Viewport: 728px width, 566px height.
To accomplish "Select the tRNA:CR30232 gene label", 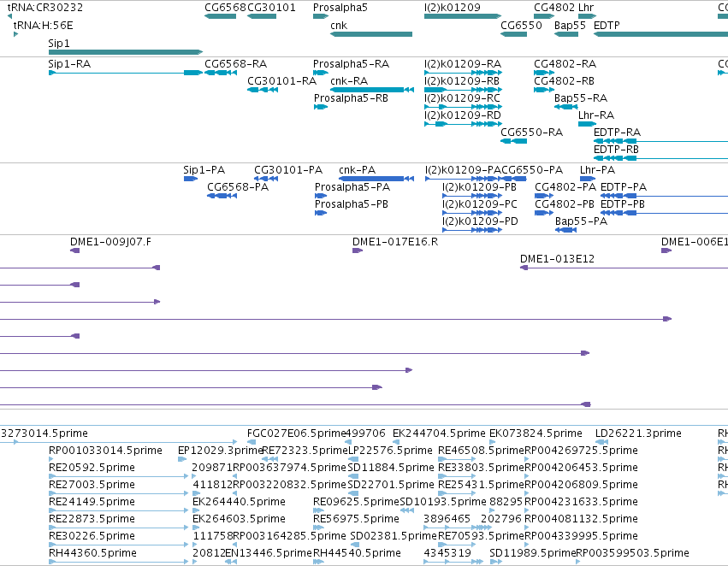I will tap(44, 8).
